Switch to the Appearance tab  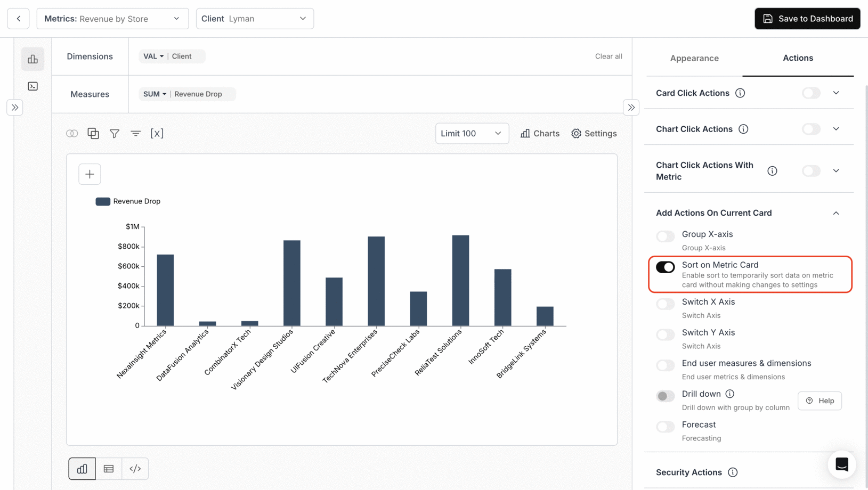point(694,58)
